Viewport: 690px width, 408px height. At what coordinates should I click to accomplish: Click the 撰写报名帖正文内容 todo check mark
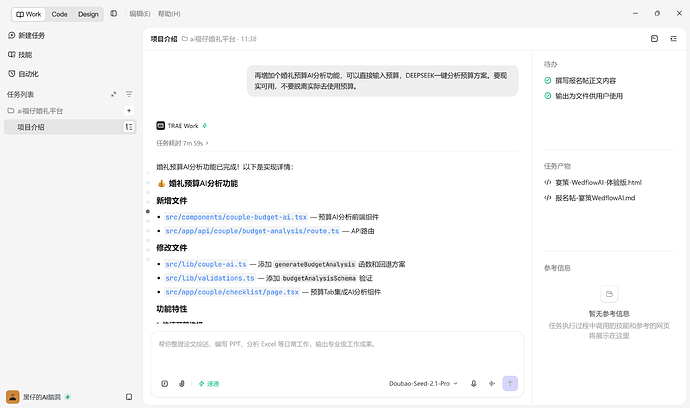point(547,81)
